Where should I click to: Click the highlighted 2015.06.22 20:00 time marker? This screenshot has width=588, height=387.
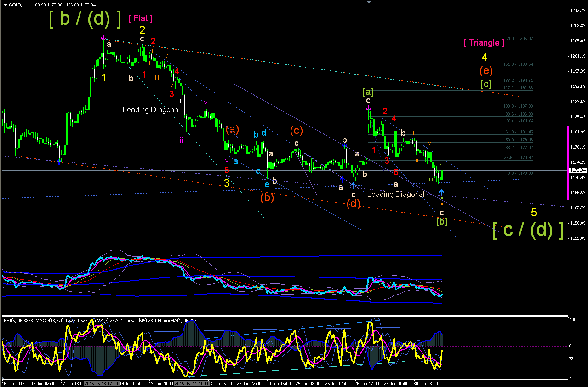point(192,383)
